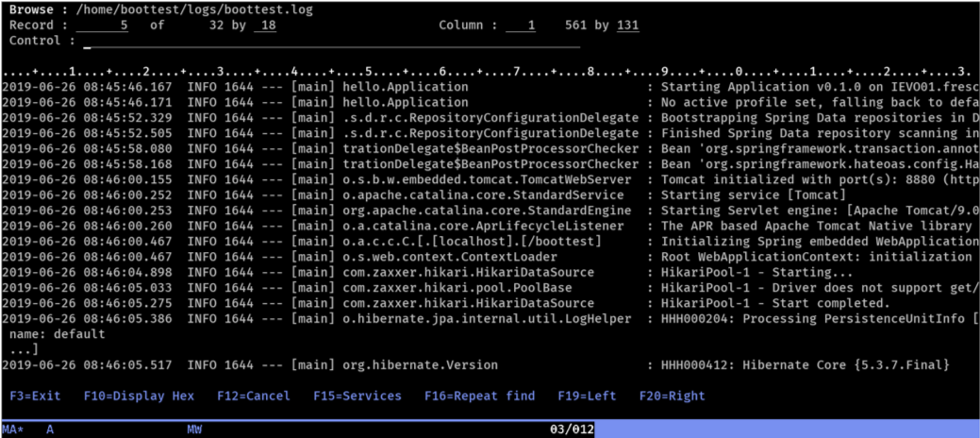The height and width of the screenshot is (438, 980).
Task: Focus the Control command input line
Action: click(331, 42)
